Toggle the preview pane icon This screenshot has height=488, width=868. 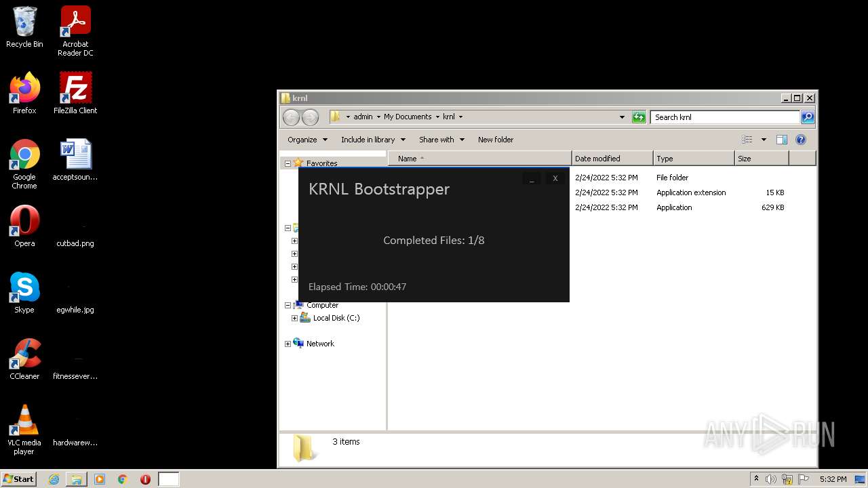click(x=782, y=140)
